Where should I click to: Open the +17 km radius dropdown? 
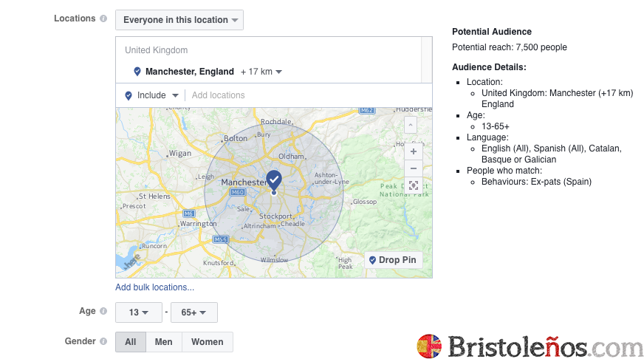click(x=261, y=72)
